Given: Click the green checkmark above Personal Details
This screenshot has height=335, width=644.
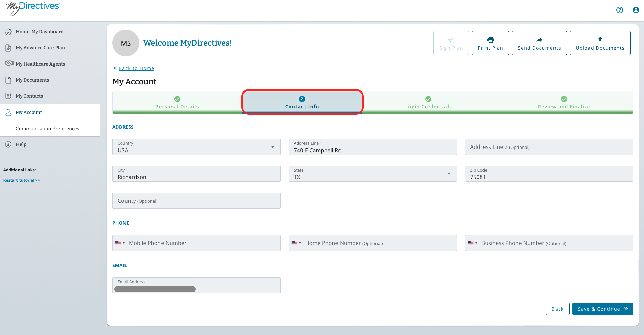Looking at the screenshot, I should point(177,99).
